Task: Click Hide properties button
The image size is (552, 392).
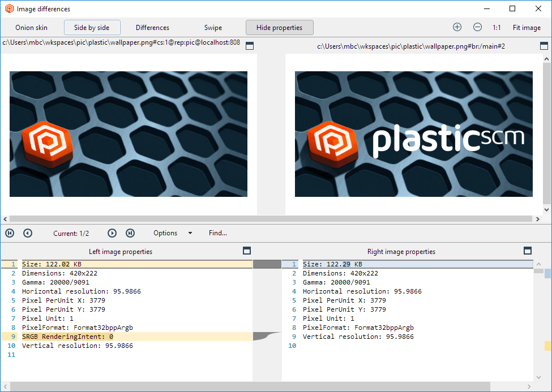Action: click(279, 28)
